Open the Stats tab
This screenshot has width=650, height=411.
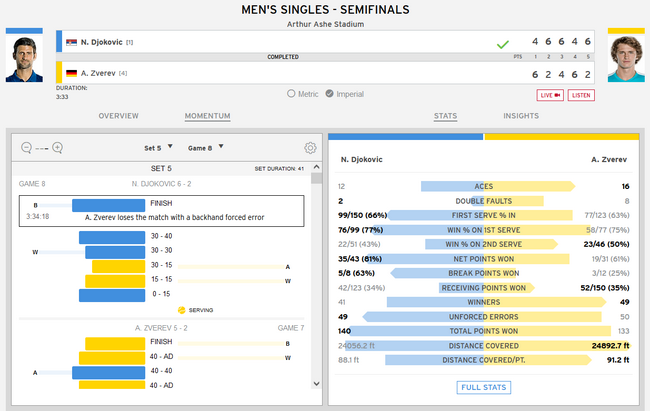click(445, 116)
